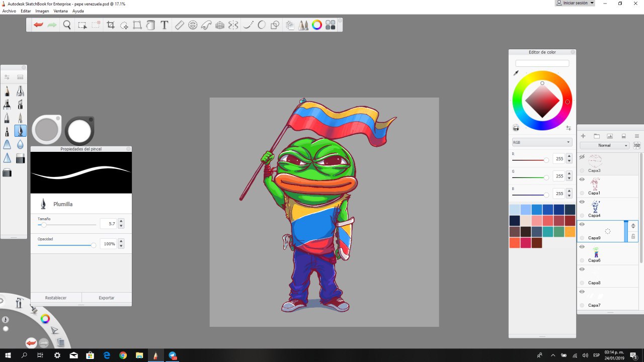Select the Capa6 layer thumbnail
The width and height of the screenshot is (644, 362).
pyautogui.click(x=596, y=251)
